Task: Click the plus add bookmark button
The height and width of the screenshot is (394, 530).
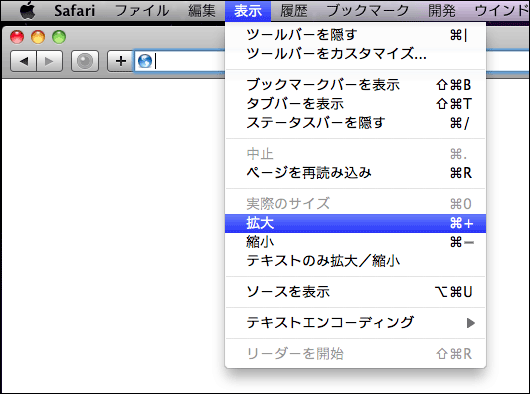Action: [120, 61]
